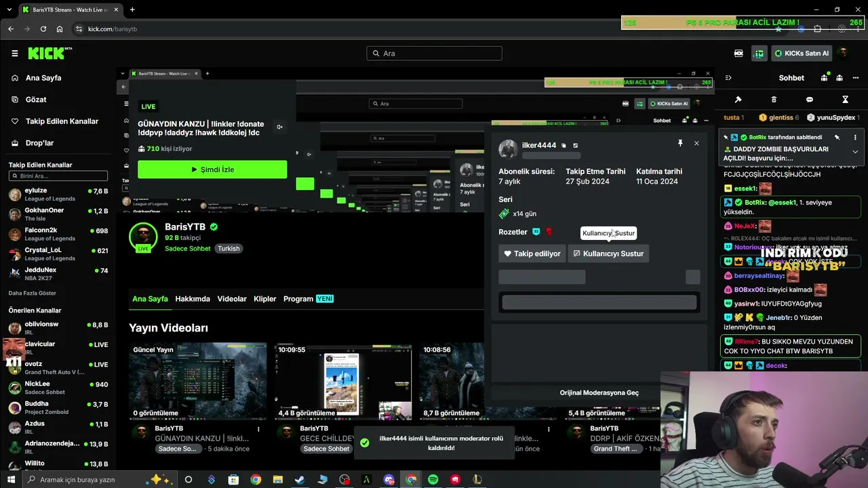The height and width of the screenshot is (488, 868).
Task: Click the browser home button
Action: (x=60, y=29)
